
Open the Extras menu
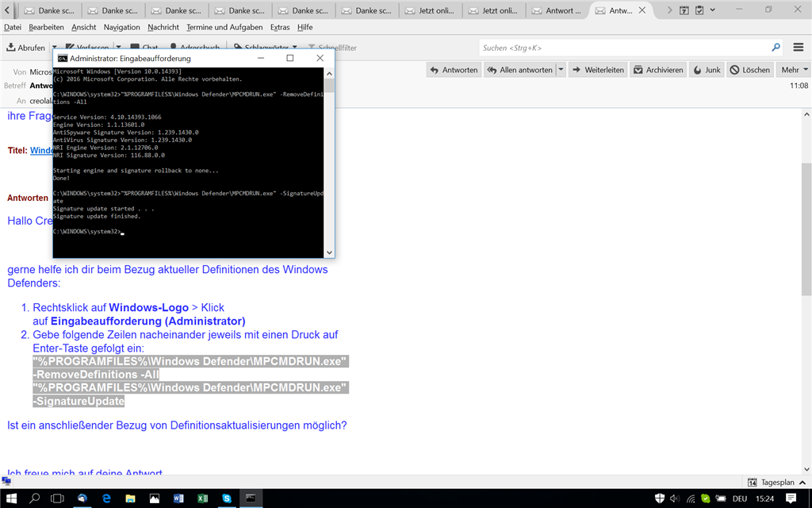[280, 27]
